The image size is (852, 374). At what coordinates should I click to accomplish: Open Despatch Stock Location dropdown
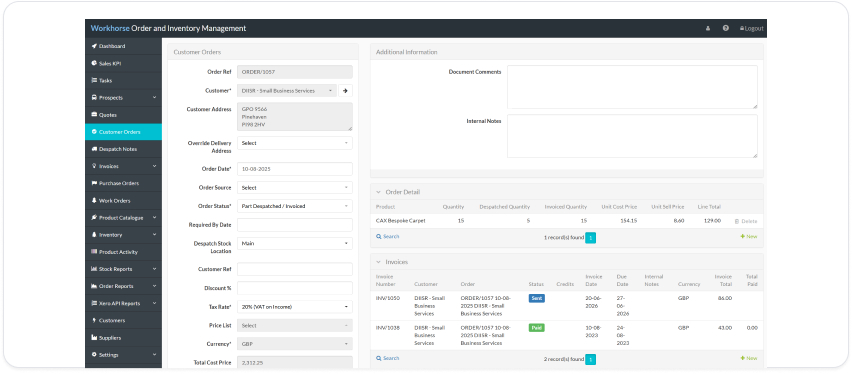(295, 244)
